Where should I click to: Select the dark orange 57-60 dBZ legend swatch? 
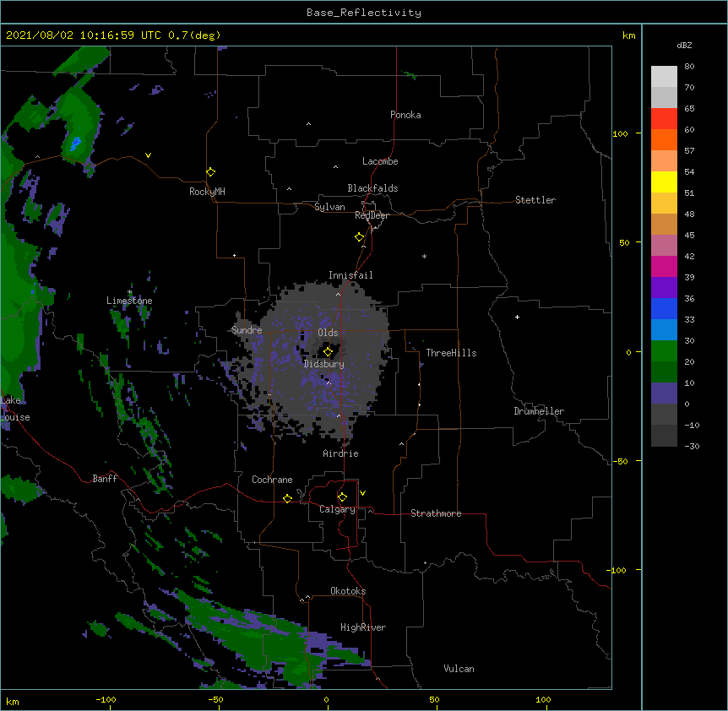pyautogui.click(x=664, y=139)
